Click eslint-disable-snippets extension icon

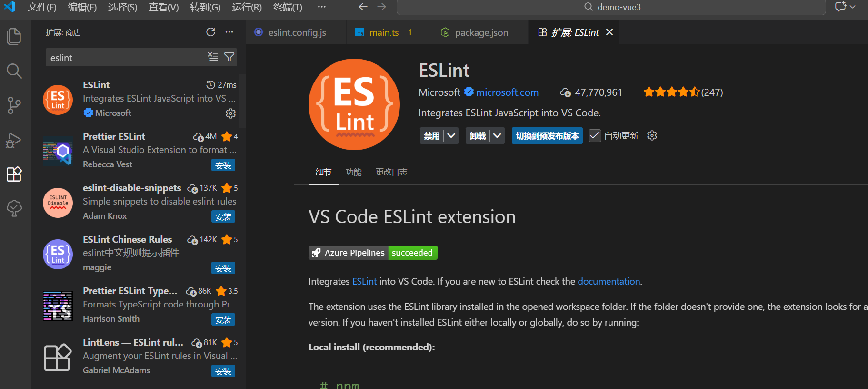(58, 203)
